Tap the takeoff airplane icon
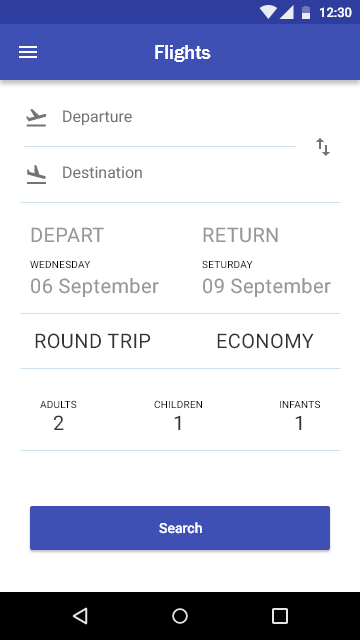Image resolution: width=360 pixels, height=640 pixels. pyautogui.click(x=36, y=118)
